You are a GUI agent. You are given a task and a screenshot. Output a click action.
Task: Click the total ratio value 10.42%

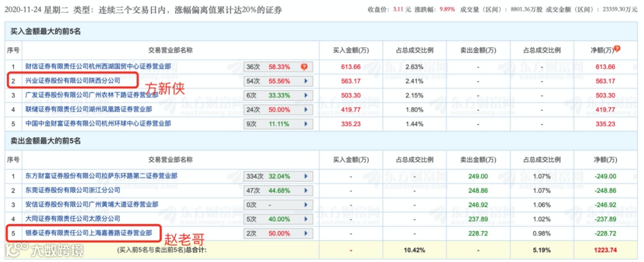[x=414, y=250]
